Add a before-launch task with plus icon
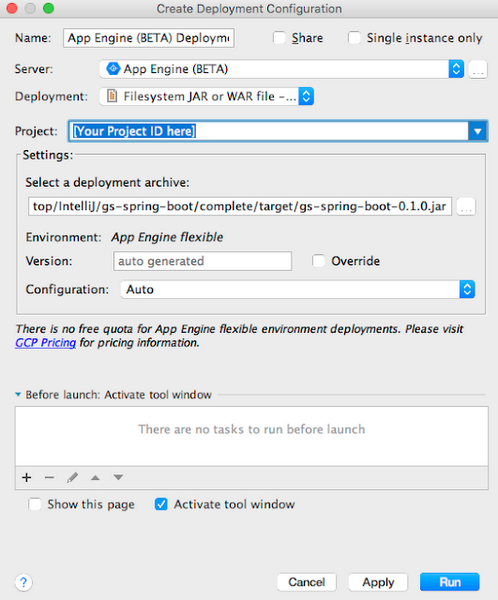This screenshot has width=498, height=600. point(26,478)
